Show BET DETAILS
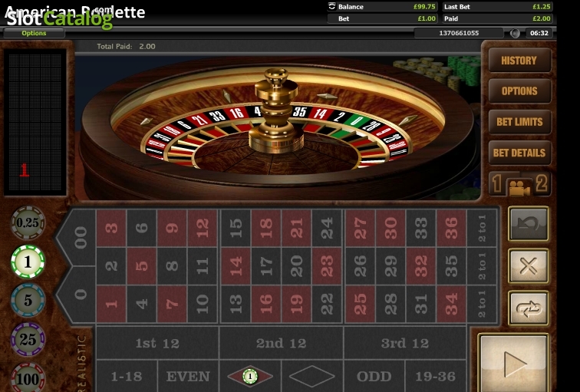The image size is (580, 392). pos(519,153)
